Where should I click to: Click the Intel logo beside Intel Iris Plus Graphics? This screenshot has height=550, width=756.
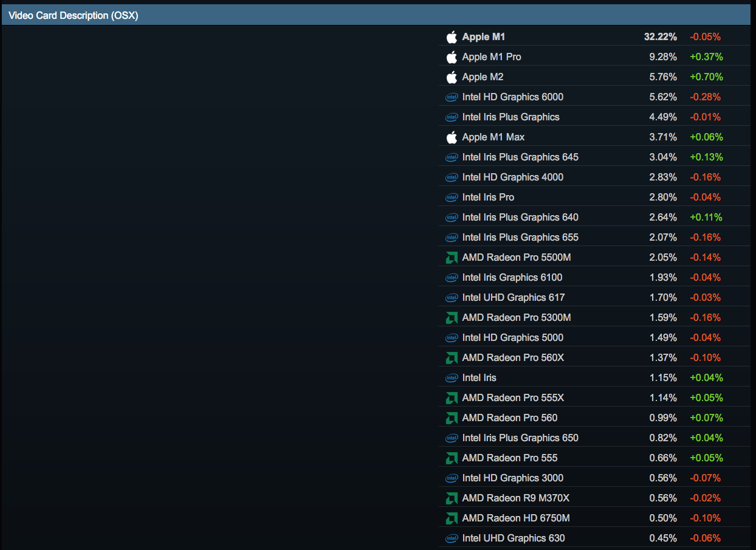pos(452,117)
